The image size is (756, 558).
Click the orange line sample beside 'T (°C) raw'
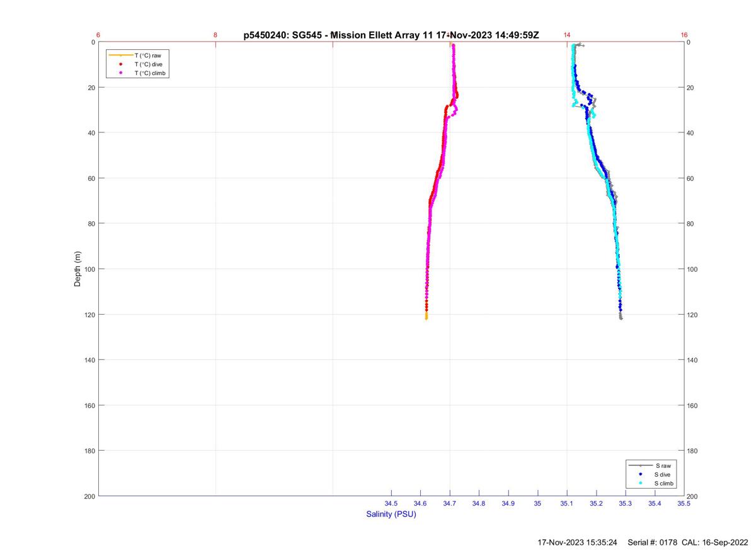(120, 55)
